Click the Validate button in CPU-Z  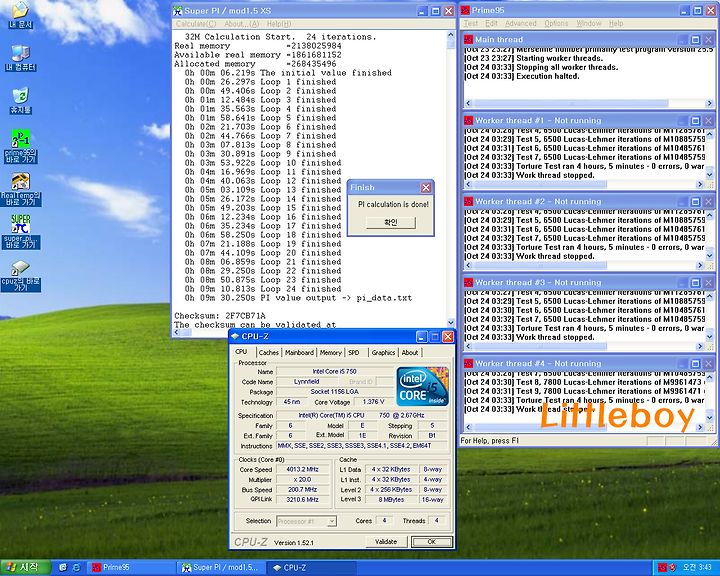[x=386, y=542]
